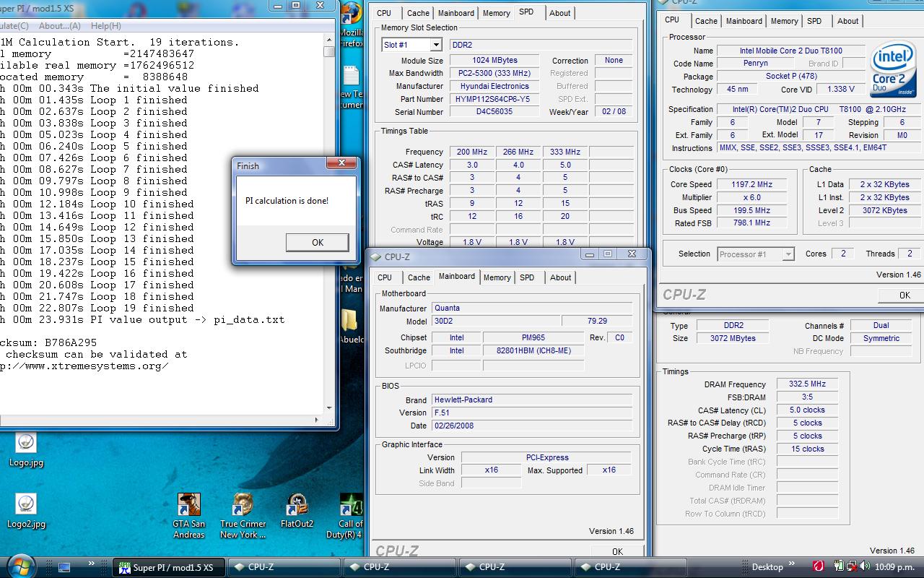Select CPU tab in the Mainboard CPU-Z window

[385, 277]
